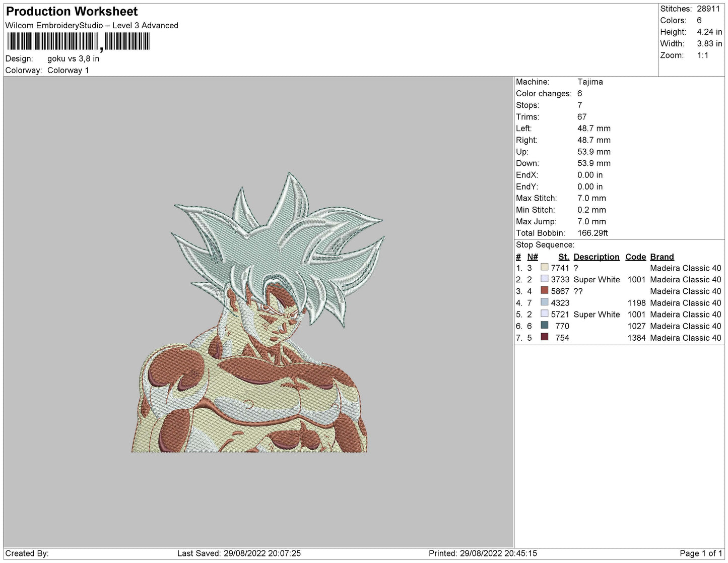Click the 'Colors:' label in header
This screenshot has height=563, width=728.
pos(673,20)
